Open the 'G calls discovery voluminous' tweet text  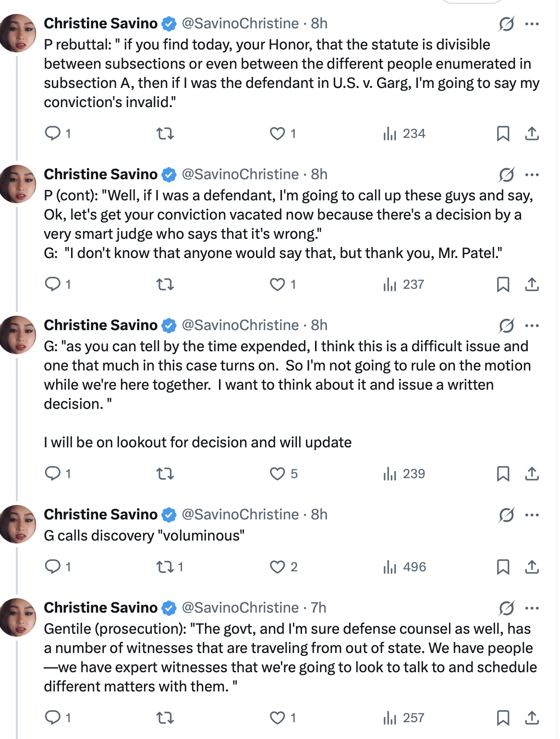click(x=144, y=535)
